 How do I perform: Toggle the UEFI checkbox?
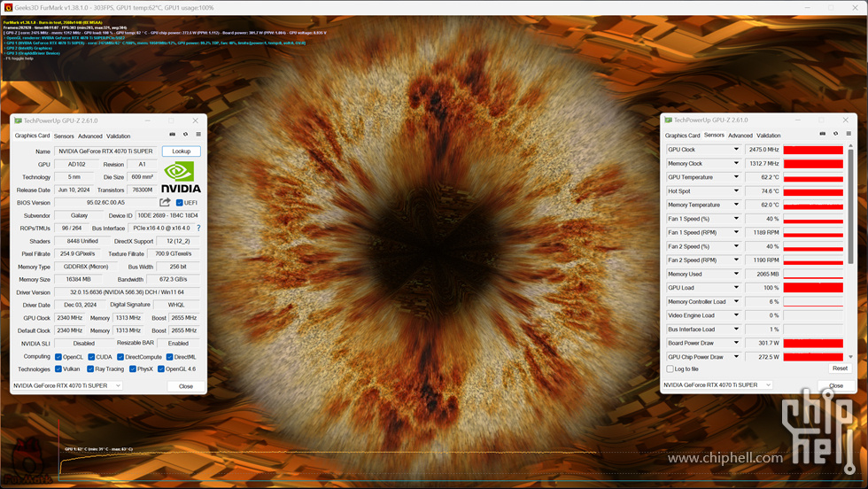[179, 203]
